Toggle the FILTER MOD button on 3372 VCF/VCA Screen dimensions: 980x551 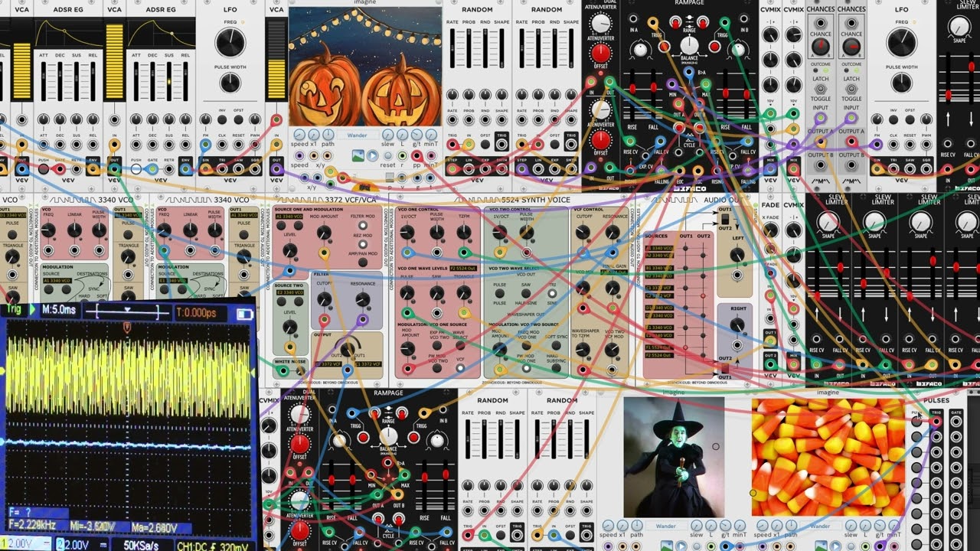pyautogui.click(x=363, y=225)
